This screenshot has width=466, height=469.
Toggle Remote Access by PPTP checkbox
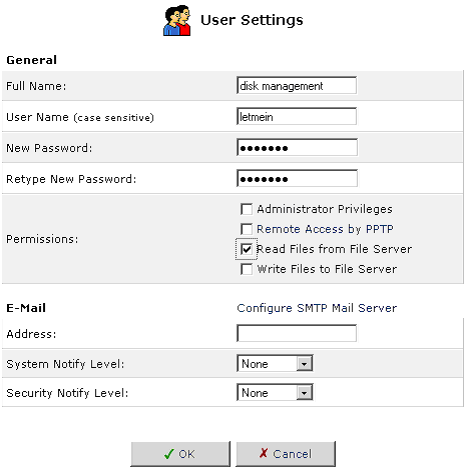(246, 229)
